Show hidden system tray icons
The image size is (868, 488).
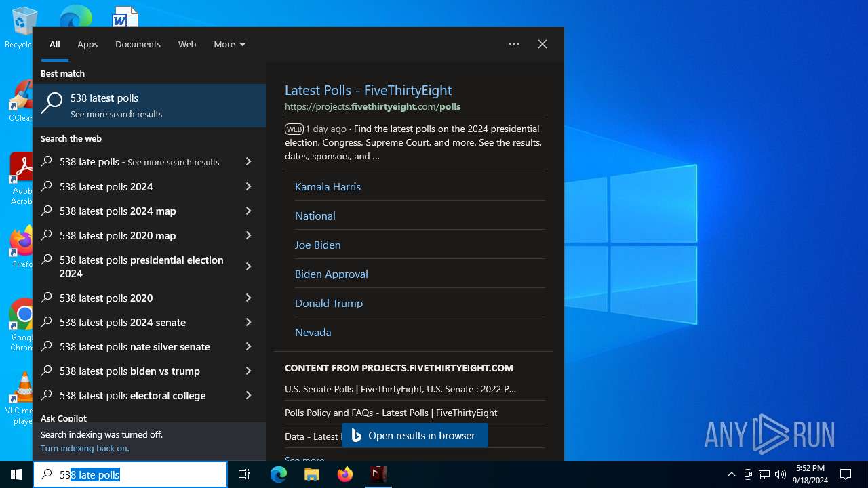731,474
